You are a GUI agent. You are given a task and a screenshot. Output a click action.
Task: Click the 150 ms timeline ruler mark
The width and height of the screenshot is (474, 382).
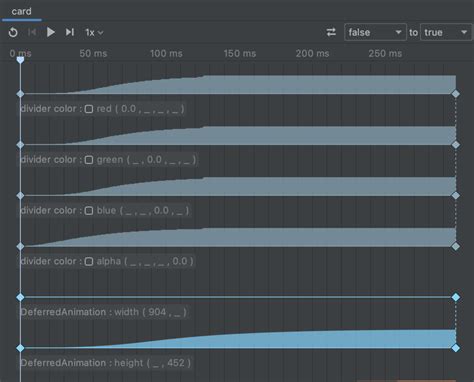[x=240, y=54]
